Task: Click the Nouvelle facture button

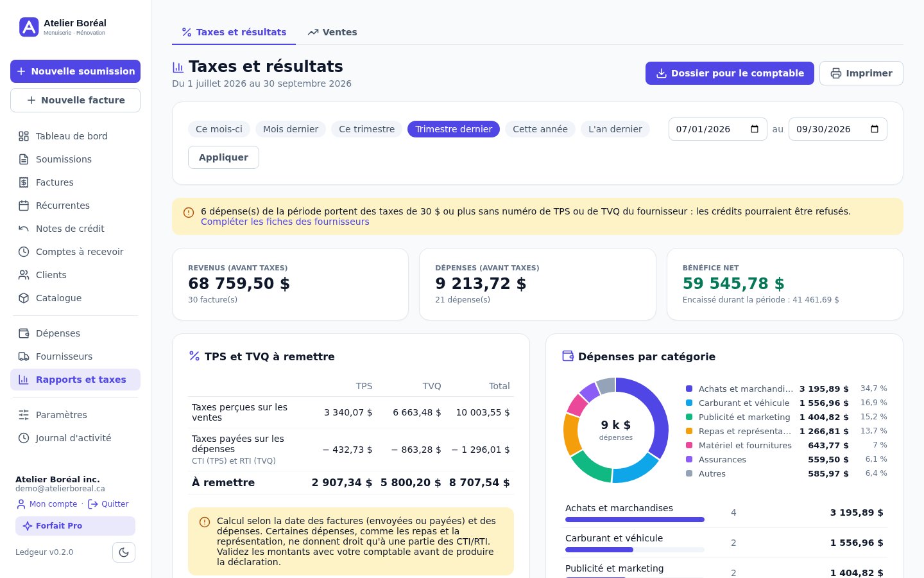Action: (x=75, y=100)
